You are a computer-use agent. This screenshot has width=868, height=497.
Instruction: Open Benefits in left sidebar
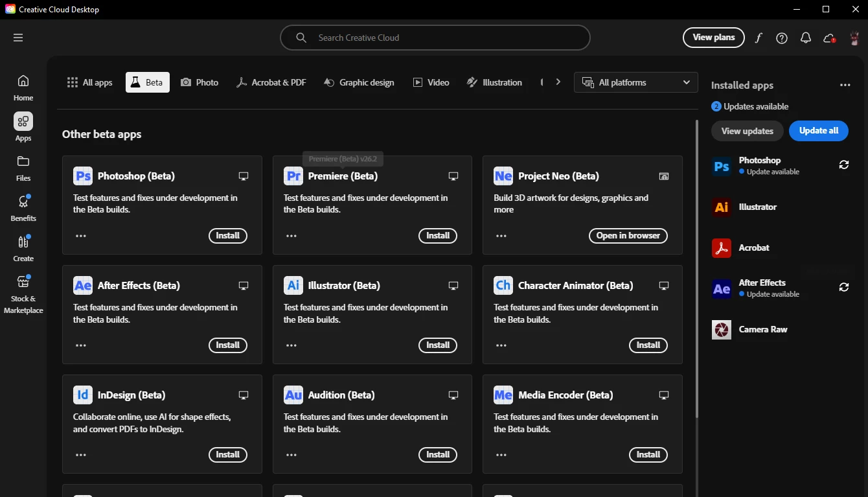[x=23, y=208]
